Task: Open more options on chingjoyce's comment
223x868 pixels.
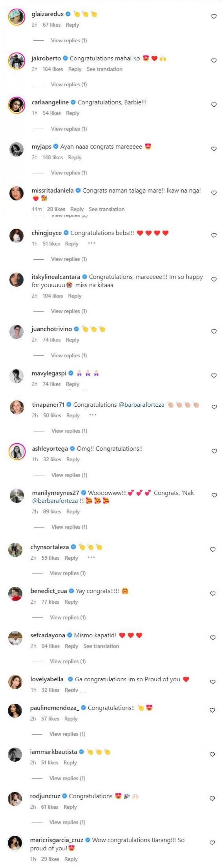Action: coord(91,243)
